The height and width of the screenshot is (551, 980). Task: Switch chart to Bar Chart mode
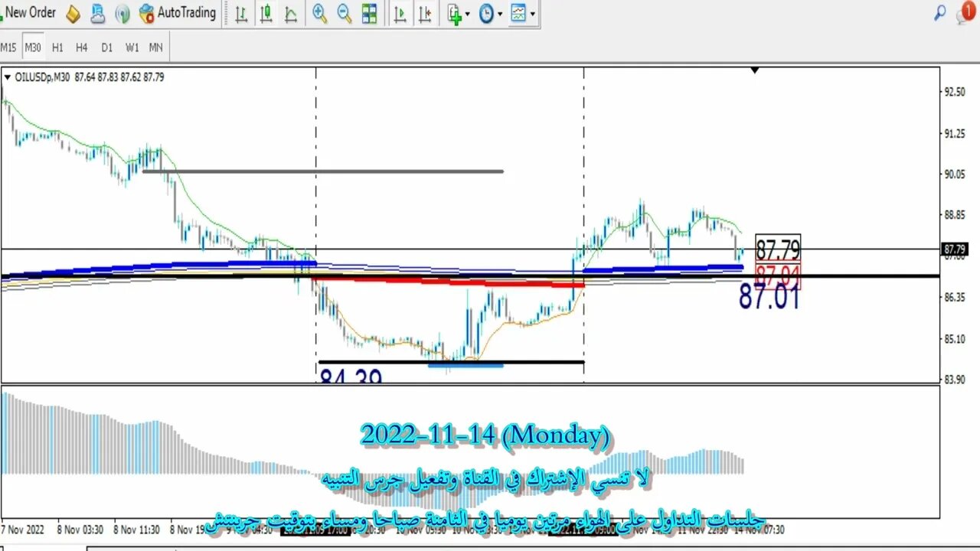241,13
